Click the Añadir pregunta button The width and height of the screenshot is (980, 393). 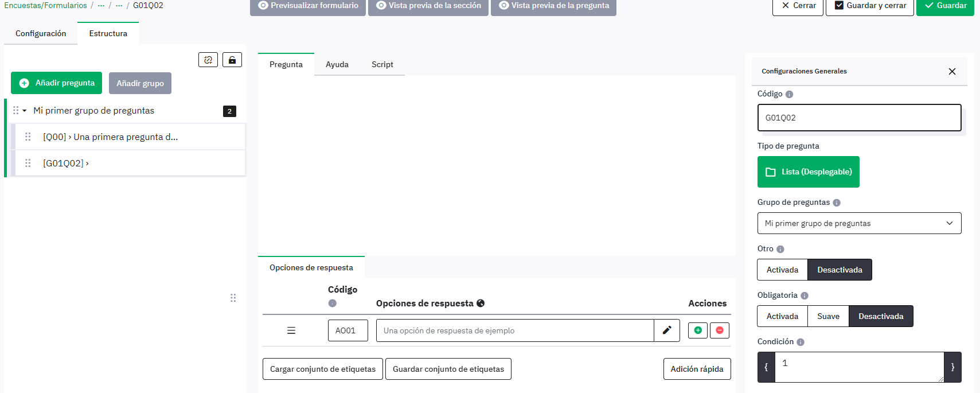pos(56,83)
